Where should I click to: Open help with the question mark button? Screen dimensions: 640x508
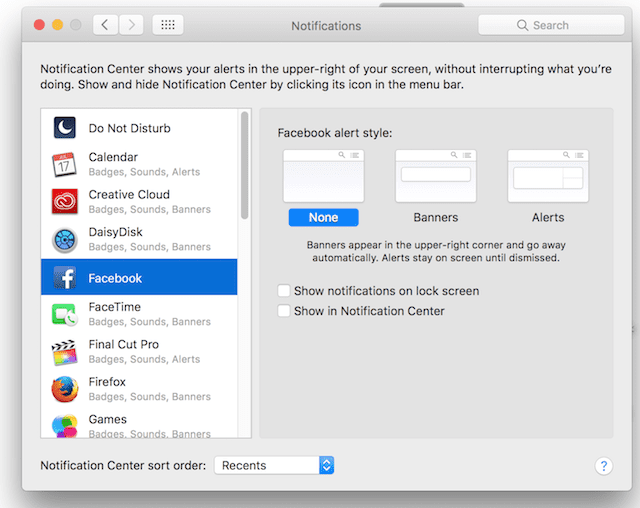(604, 466)
